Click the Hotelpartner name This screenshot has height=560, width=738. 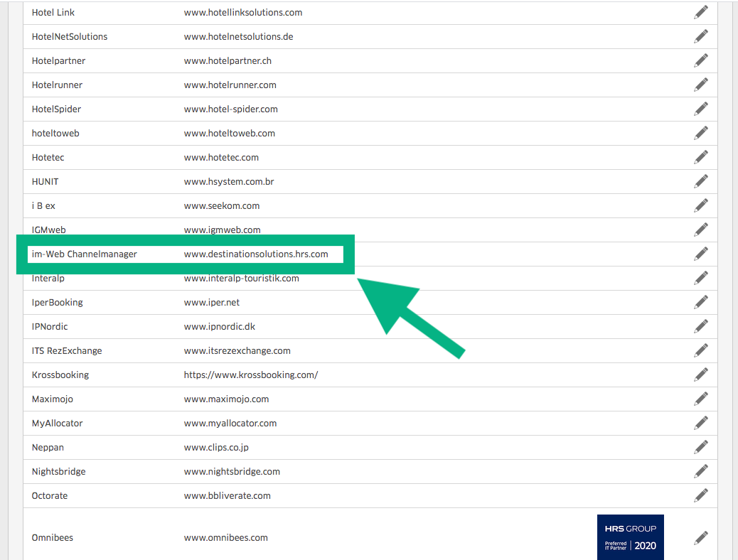pyautogui.click(x=58, y=60)
